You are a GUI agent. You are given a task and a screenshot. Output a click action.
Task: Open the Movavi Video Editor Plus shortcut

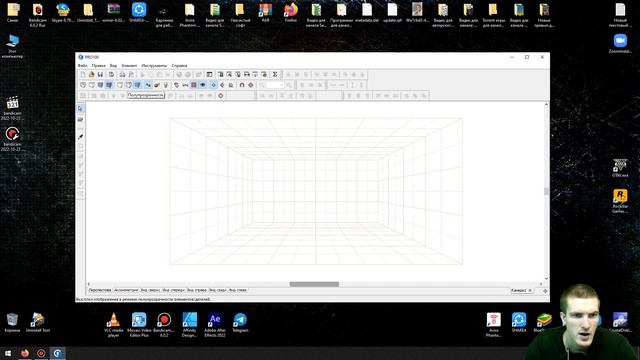[139, 325]
